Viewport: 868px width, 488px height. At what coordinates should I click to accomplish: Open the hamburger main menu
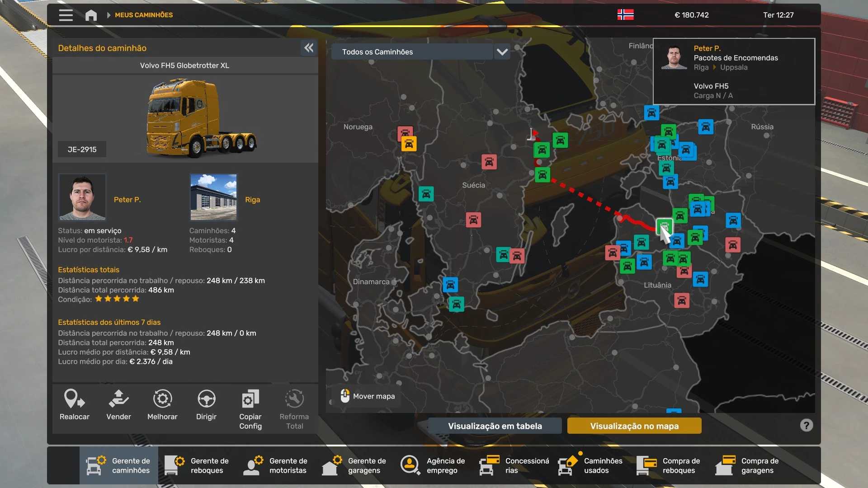pos(66,15)
